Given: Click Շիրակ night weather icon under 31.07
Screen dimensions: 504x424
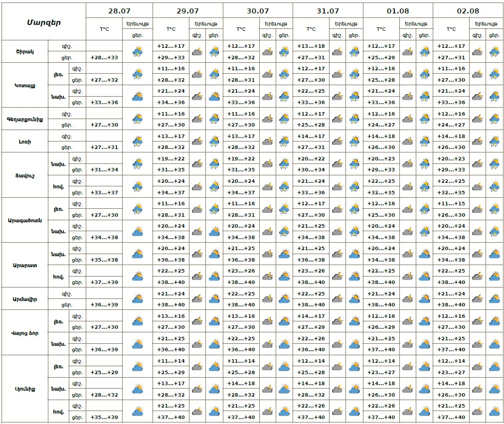Looking at the screenshot, I should 337,51.
